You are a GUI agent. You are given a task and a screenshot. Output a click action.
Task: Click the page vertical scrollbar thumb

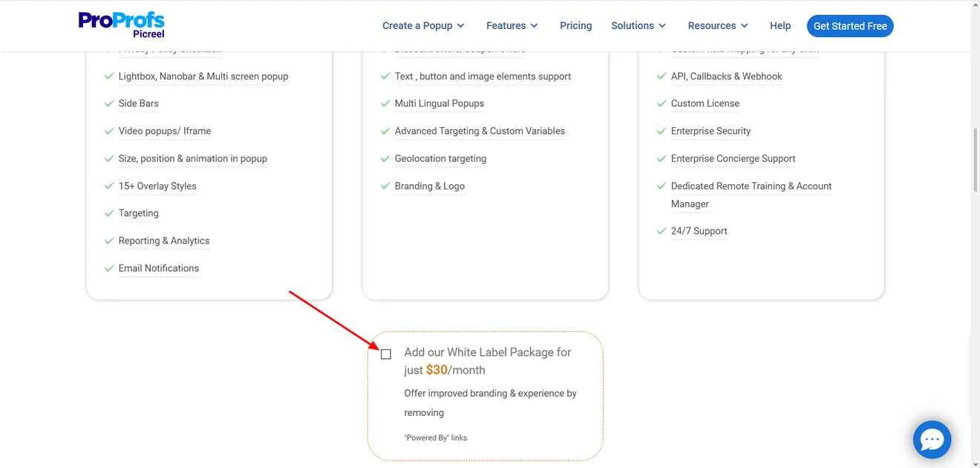coord(975,160)
